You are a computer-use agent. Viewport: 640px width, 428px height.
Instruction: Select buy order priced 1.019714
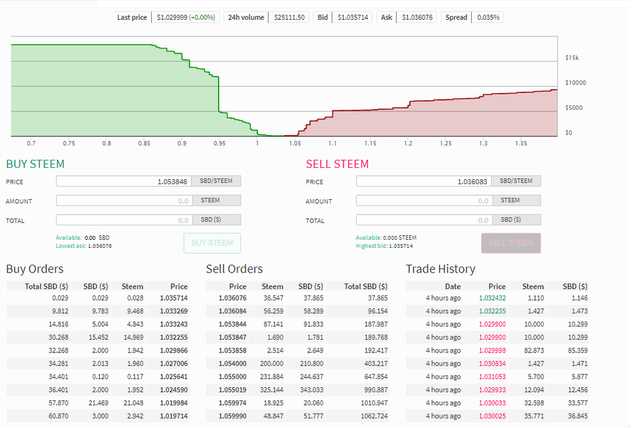pyautogui.click(x=98, y=416)
